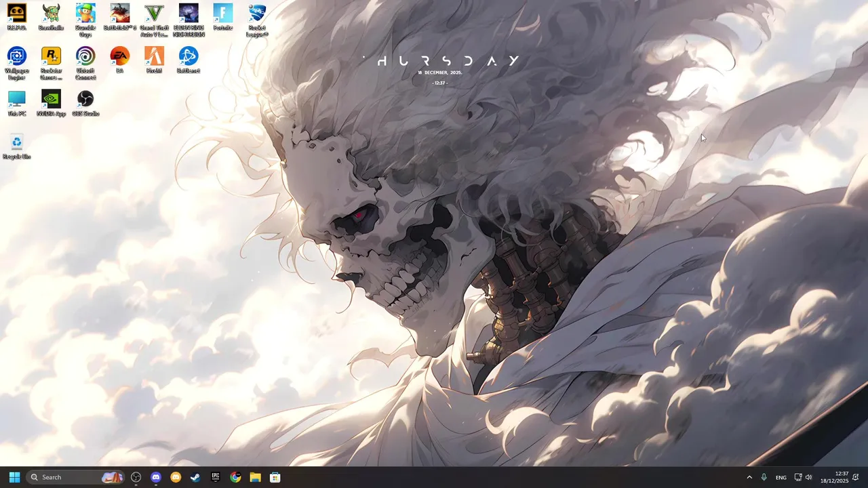
Task: Select the Stumble Guys shortcut
Action: (x=85, y=20)
